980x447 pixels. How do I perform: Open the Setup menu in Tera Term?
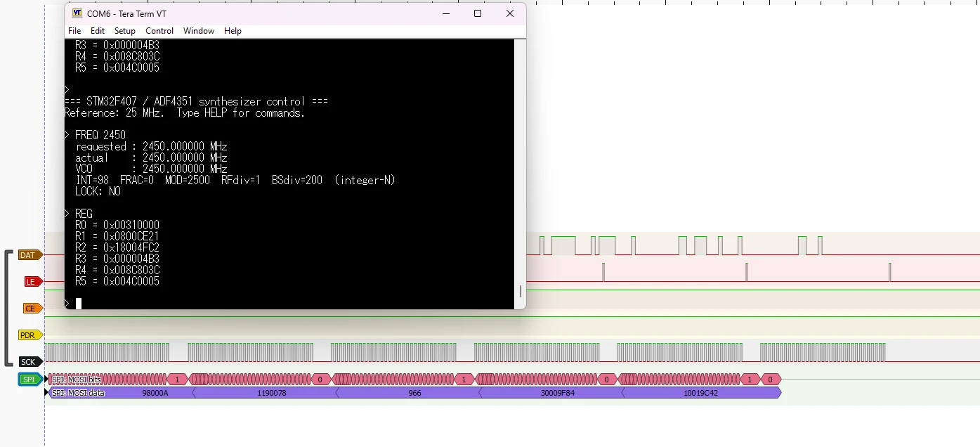coord(125,31)
